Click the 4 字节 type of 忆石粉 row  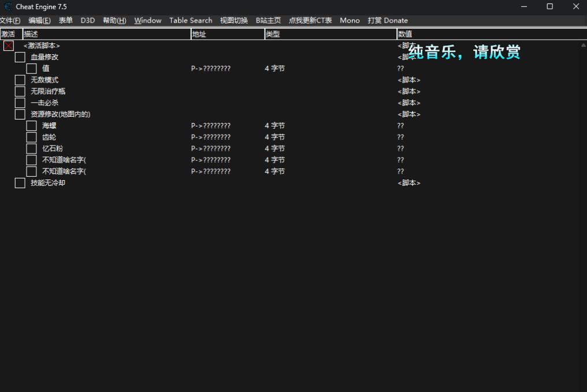point(275,148)
